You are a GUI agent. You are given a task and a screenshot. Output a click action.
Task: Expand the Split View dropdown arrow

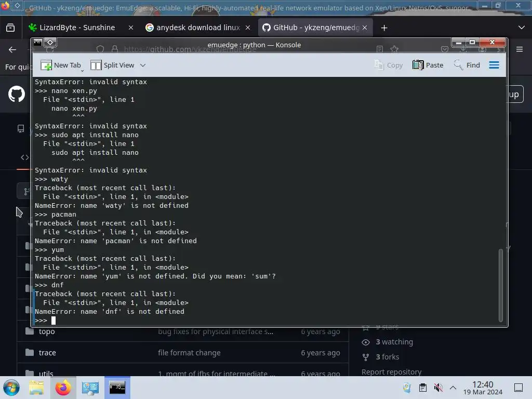(143, 65)
